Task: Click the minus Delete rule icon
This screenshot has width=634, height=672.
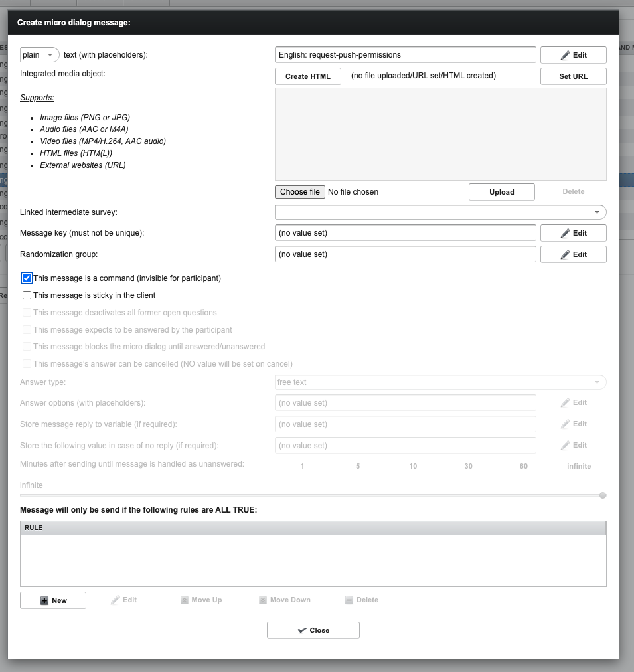Action: tap(349, 600)
